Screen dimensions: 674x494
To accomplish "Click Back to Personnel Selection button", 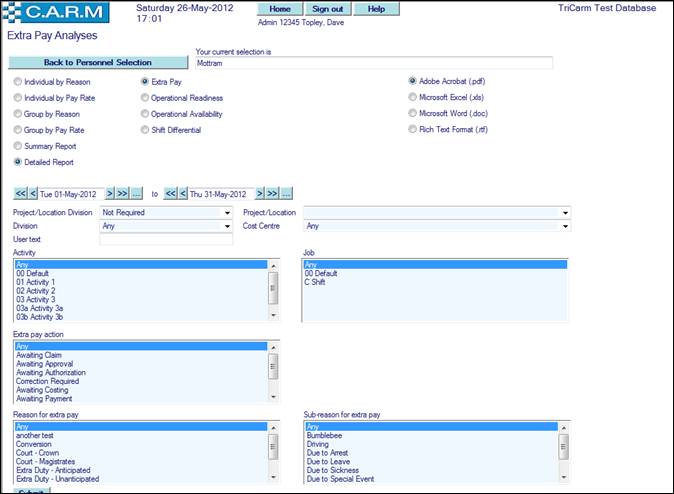I will tap(98, 62).
